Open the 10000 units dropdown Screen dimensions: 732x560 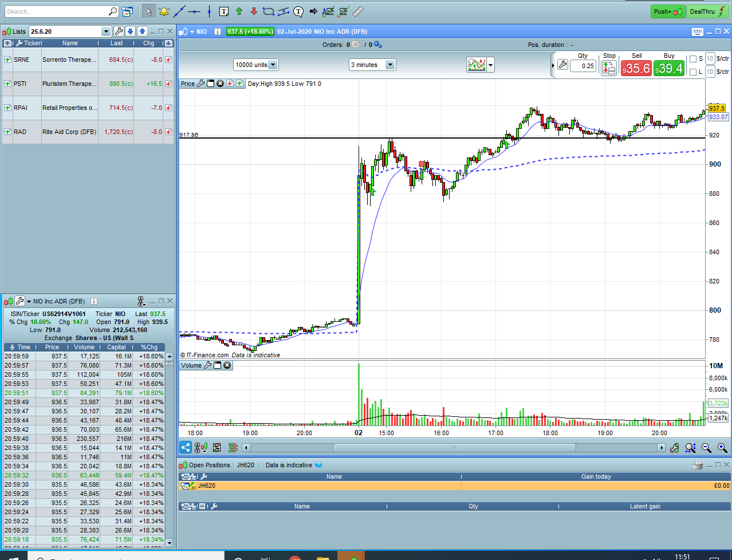point(256,65)
